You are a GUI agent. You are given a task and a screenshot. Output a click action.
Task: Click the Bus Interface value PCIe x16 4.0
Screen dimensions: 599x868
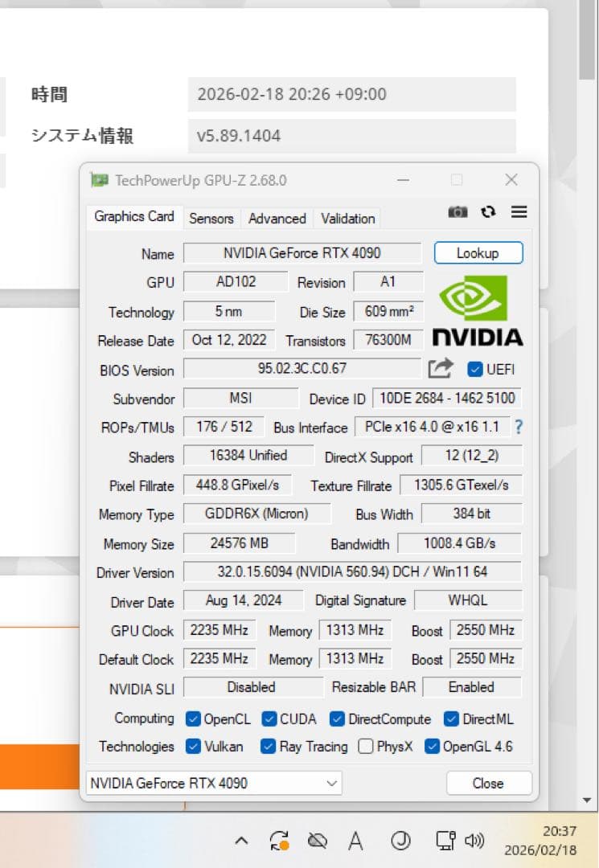[x=433, y=427]
